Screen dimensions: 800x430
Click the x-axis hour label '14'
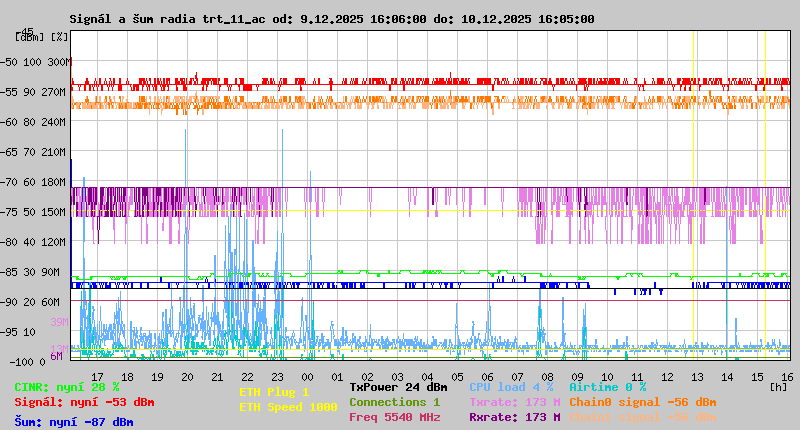point(728,377)
